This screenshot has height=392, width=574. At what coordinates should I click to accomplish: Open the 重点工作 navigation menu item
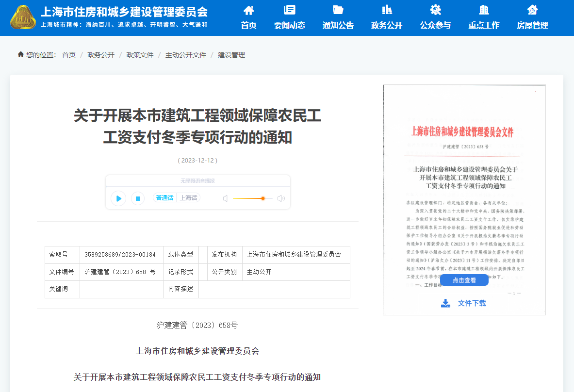[483, 25]
